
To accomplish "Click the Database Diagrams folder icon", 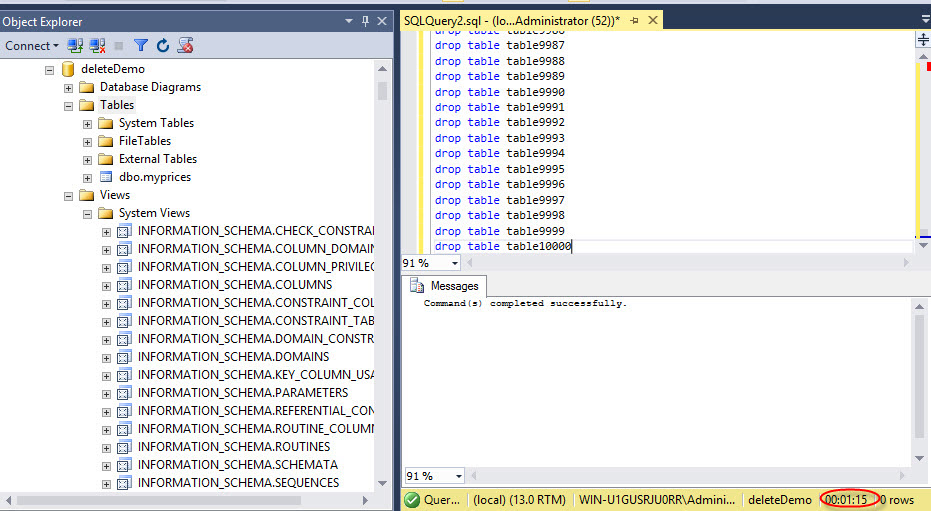I will click(87, 87).
